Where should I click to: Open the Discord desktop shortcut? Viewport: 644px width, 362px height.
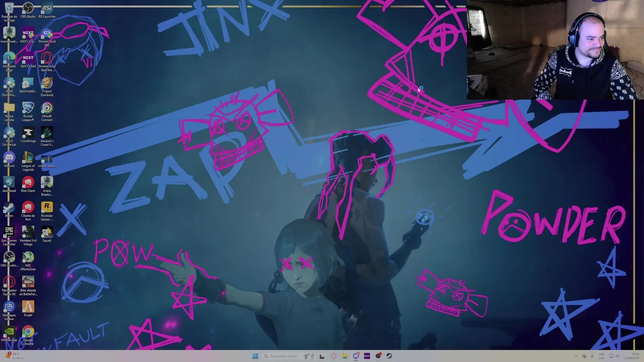[9, 160]
